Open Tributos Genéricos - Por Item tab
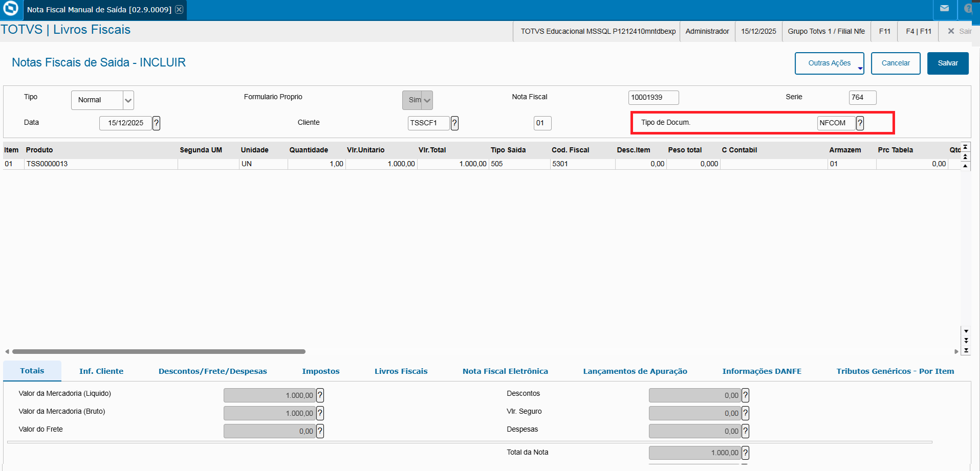The image size is (980, 471). click(895, 371)
